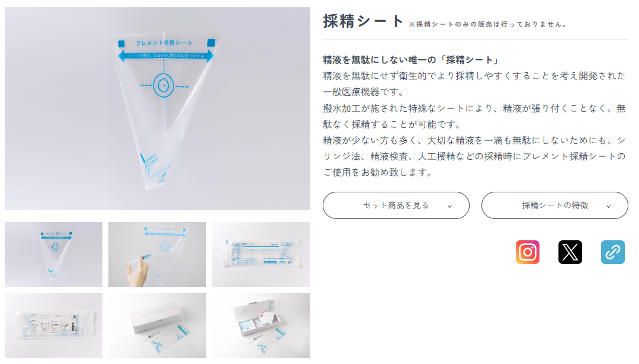This screenshot has width=639, height=364.
Task: Select thumbnail of package with illustrated instructions
Action: pos(54,326)
